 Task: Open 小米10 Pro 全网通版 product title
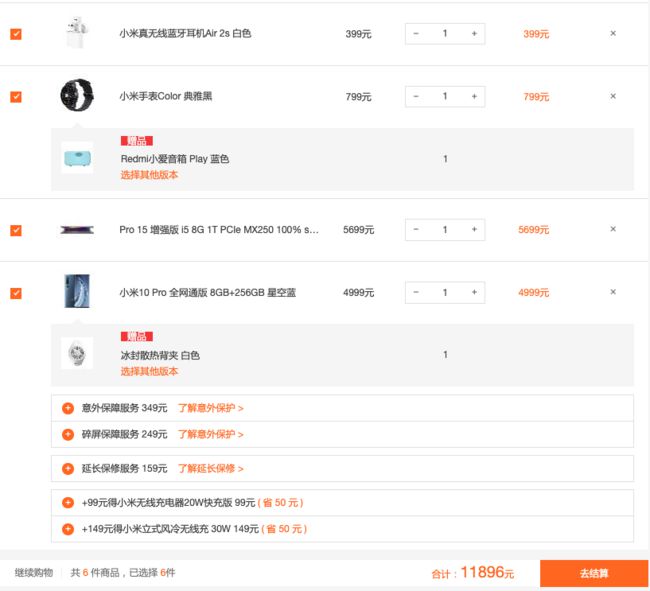tap(208, 293)
